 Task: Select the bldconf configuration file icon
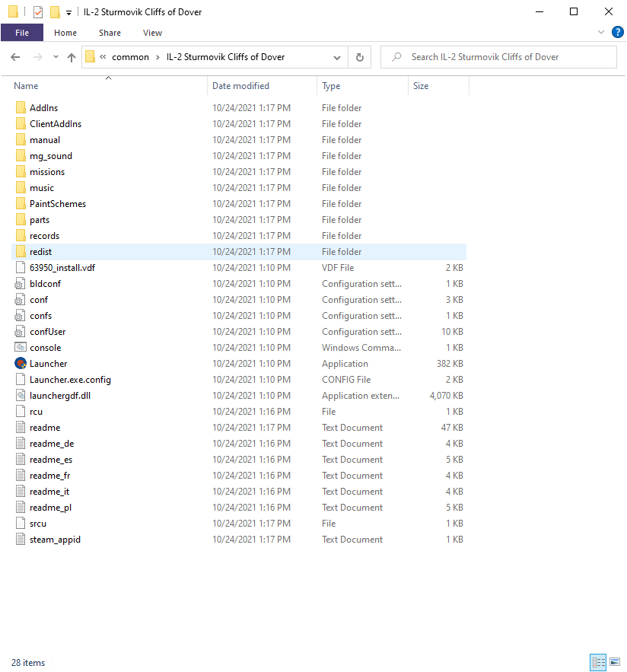pyautogui.click(x=20, y=284)
